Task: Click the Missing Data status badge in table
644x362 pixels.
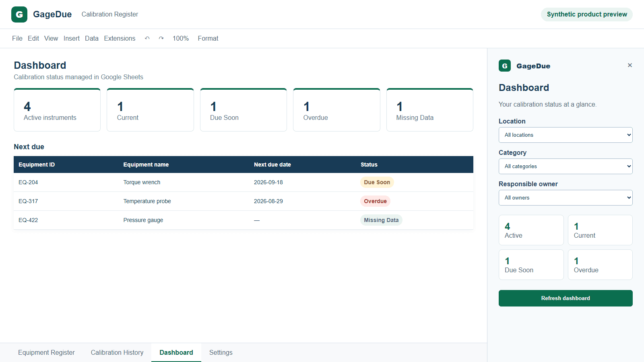Action: (381, 220)
